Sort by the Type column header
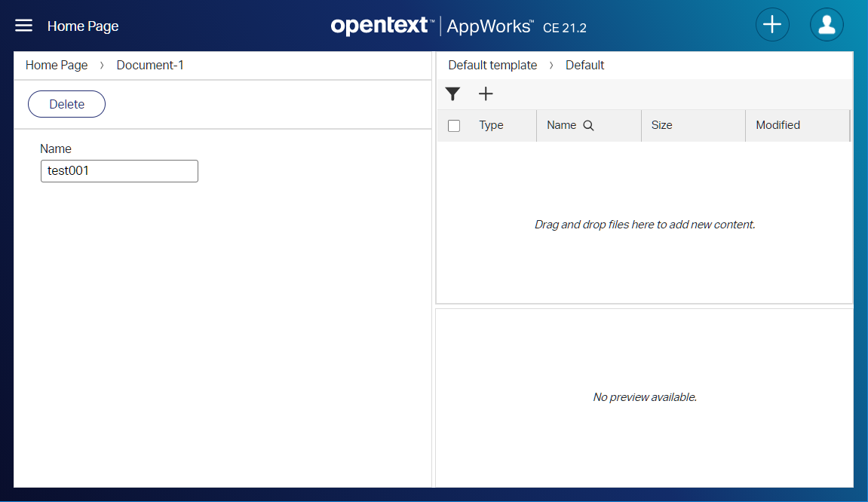The height and width of the screenshot is (502, 868). coord(491,126)
